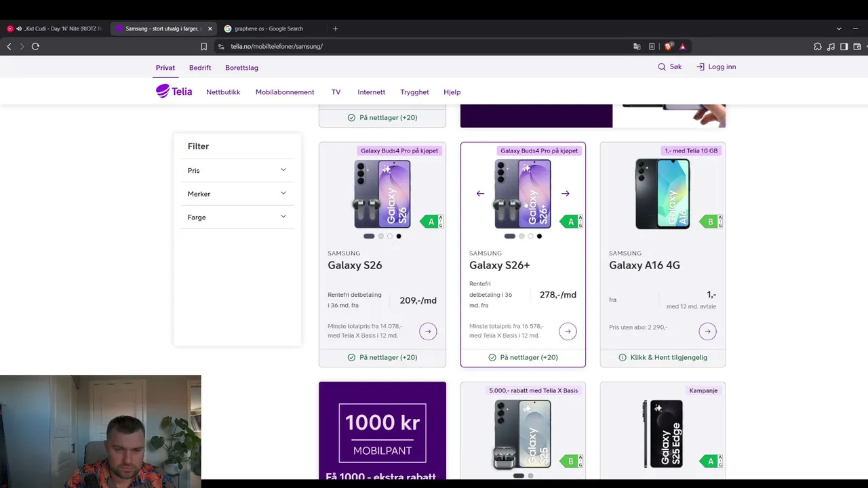
Task: Open the Hjelp menu
Action: tap(452, 92)
